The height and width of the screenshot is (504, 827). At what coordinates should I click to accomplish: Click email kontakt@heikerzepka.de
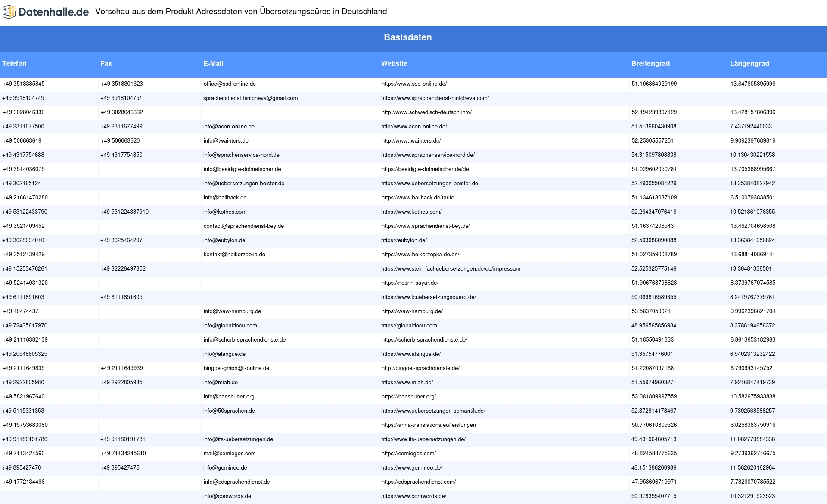pyautogui.click(x=234, y=255)
